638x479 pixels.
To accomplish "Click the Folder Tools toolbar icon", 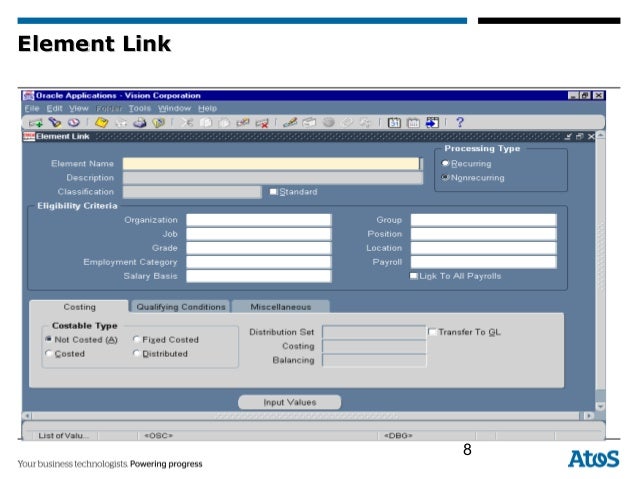I will tap(365, 122).
